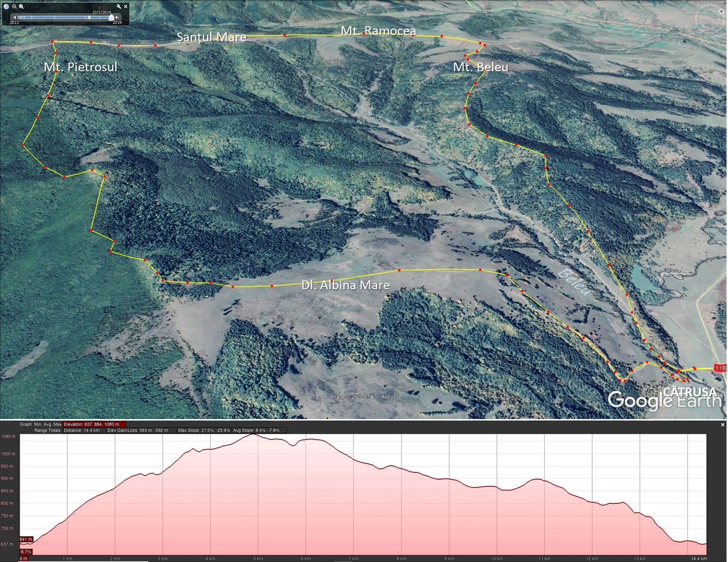Click the 641 m elevation marker tag
Viewport: 728px width, 562px height.
tap(26, 539)
